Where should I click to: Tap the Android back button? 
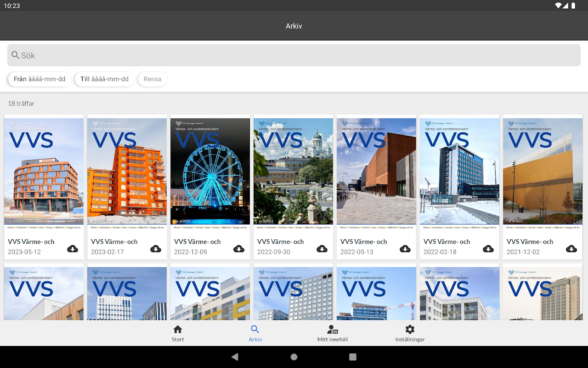pyautogui.click(x=235, y=357)
